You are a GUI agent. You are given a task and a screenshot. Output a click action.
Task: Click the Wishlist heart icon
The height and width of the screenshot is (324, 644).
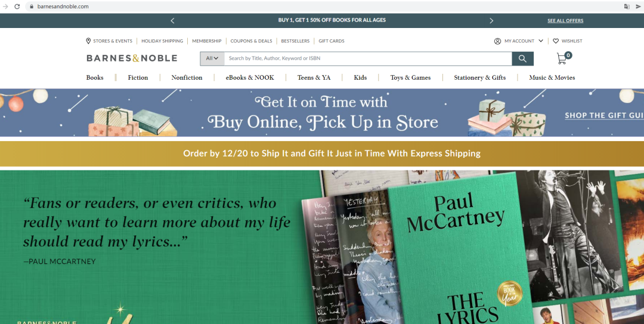click(556, 41)
